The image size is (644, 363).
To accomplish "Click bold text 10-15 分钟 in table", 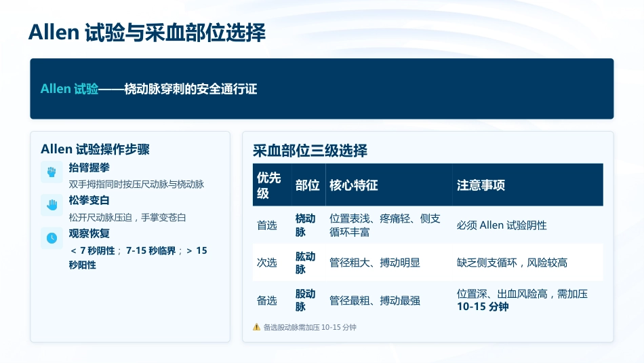I will click(x=483, y=307).
